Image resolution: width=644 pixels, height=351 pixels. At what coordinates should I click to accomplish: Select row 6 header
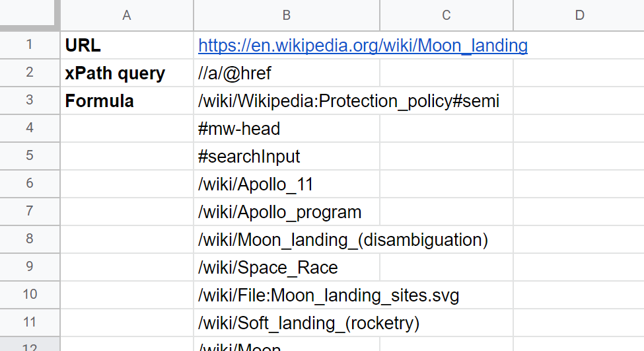pyautogui.click(x=30, y=184)
